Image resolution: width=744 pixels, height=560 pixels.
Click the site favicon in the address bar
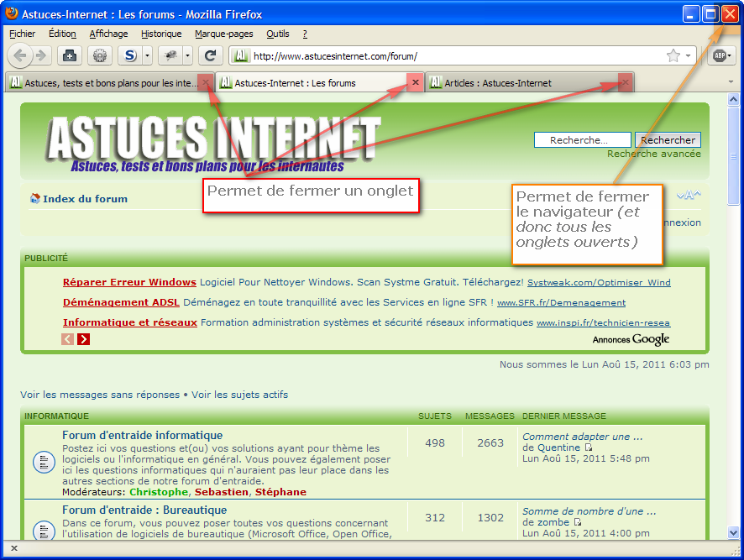point(241,56)
